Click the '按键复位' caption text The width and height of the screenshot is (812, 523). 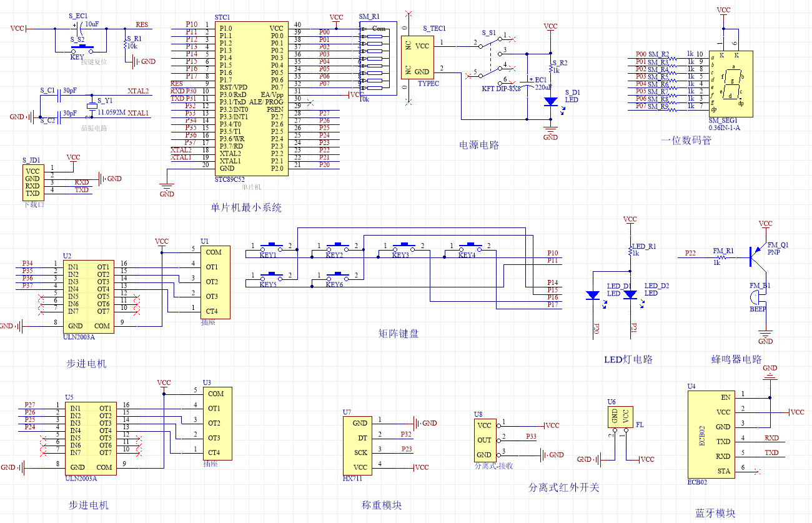coord(94,62)
